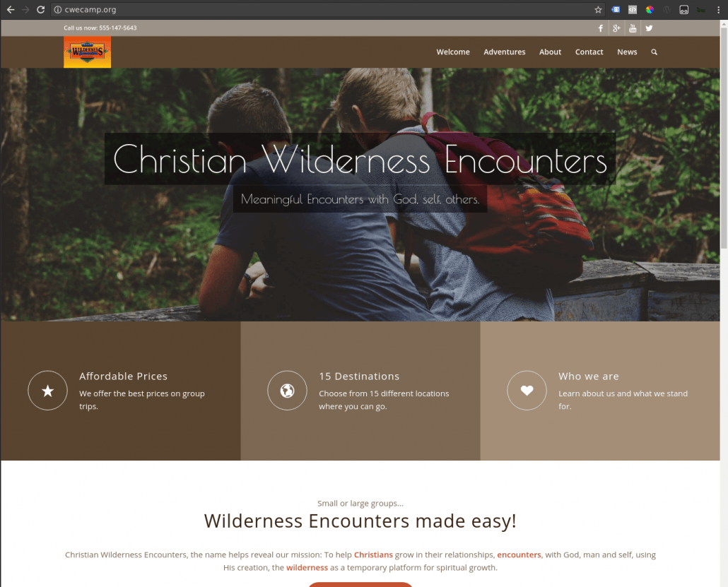The width and height of the screenshot is (728, 587).
Task: Open the Twitter social icon
Action: click(x=649, y=28)
